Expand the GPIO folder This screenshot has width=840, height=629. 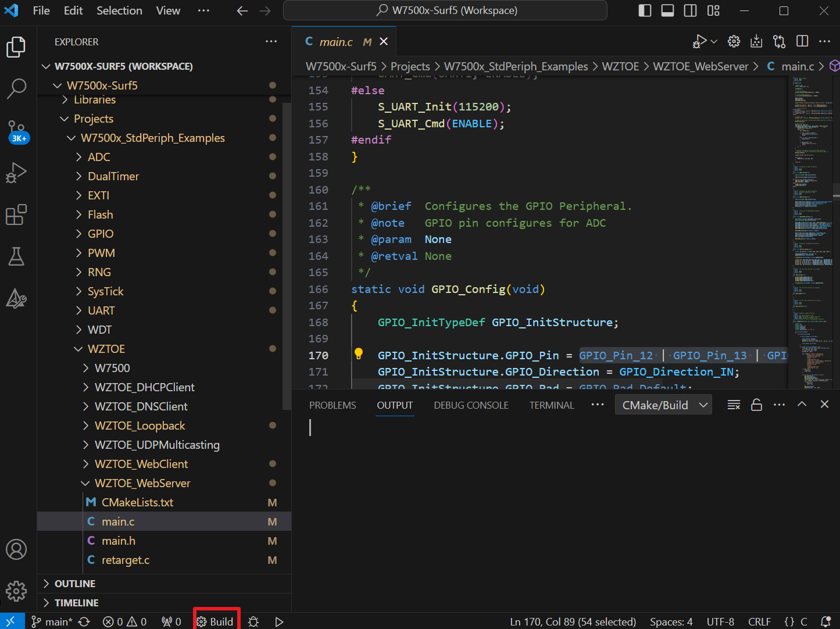click(164, 234)
